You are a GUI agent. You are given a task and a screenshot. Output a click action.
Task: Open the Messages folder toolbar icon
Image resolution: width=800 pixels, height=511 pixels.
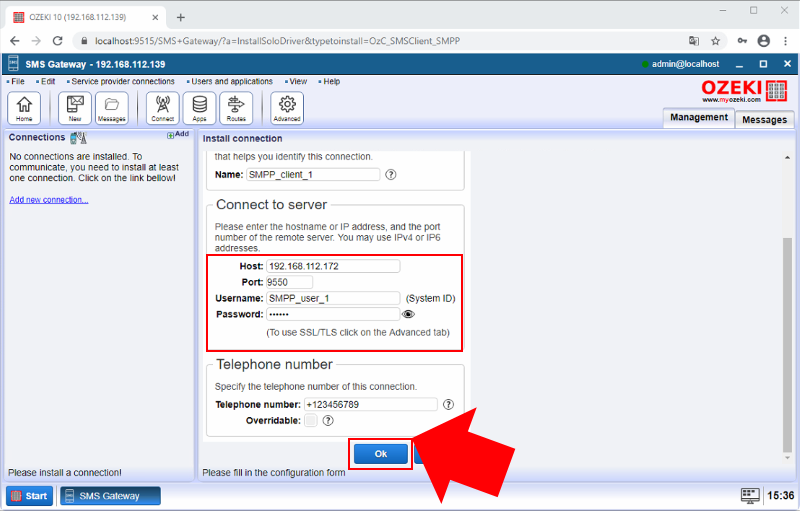[x=112, y=108]
